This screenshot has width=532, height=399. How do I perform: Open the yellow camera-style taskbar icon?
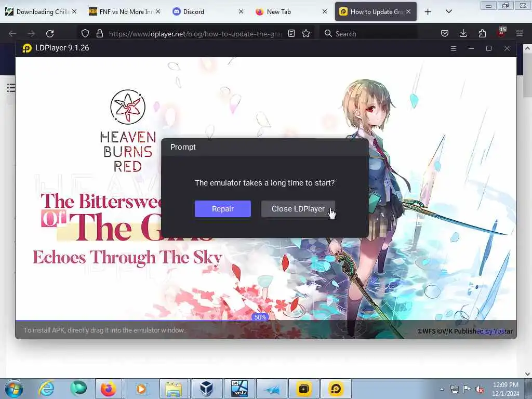click(x=303, y=389)
